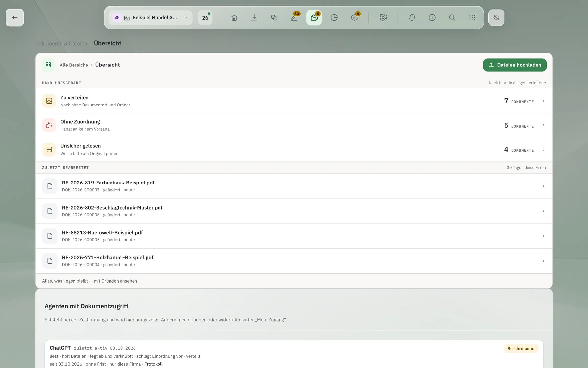The width and height of the screenshot is (588, 368).
Task: Open the settings gear icon
Action: 383,18
